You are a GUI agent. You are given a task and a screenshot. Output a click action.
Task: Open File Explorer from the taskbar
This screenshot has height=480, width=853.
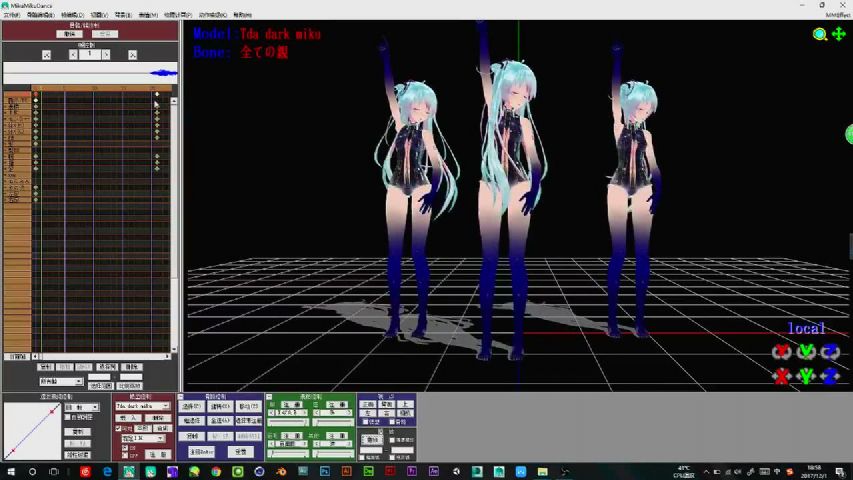point(542,471)
